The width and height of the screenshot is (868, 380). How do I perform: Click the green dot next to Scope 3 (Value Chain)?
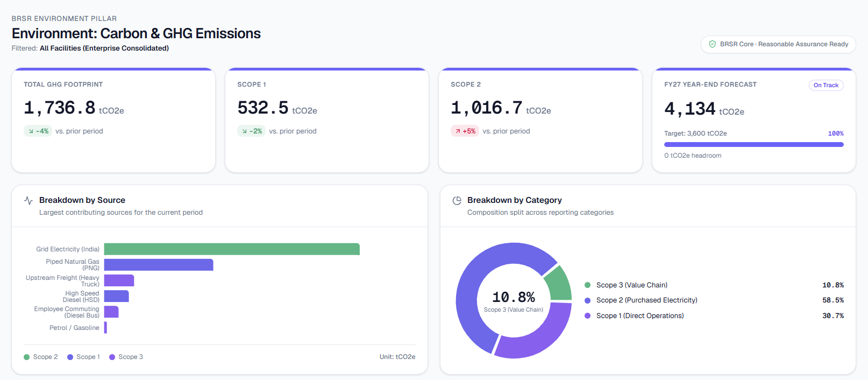coord(587,285)
